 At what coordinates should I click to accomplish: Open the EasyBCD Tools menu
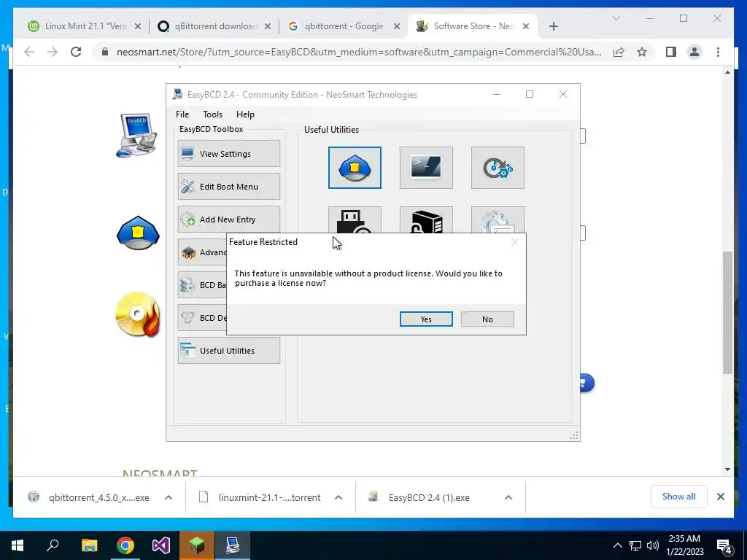[x=212, y=114]
